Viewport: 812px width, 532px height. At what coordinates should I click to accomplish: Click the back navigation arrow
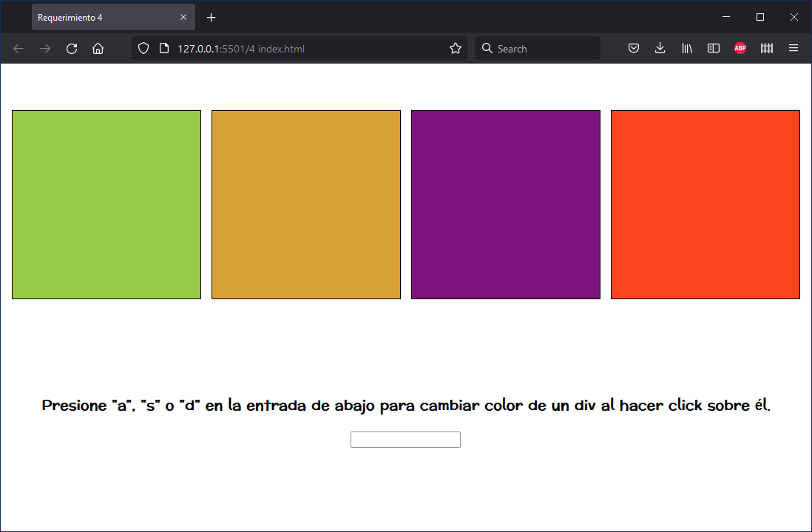point(18,48)
